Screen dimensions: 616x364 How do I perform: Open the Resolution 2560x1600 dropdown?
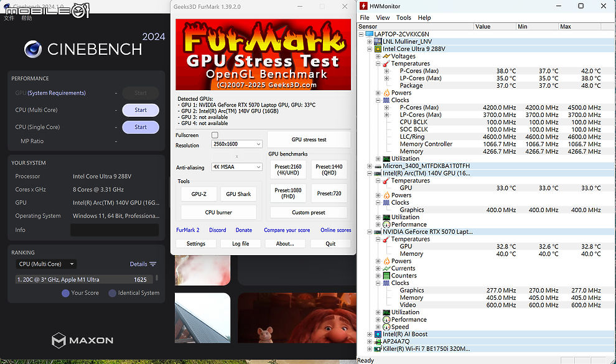pyautogui.click(x=236, y=144)
